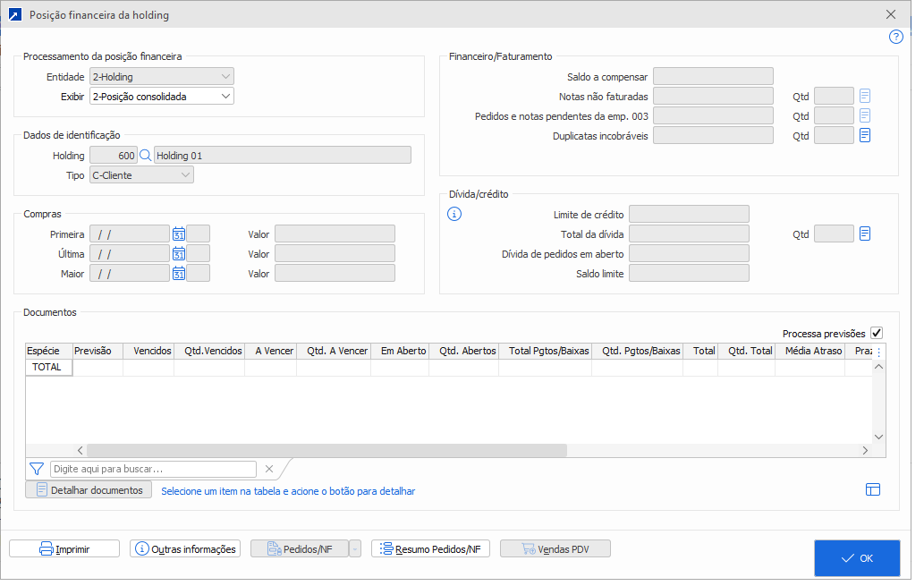Type in the table search field

point(154,469)
